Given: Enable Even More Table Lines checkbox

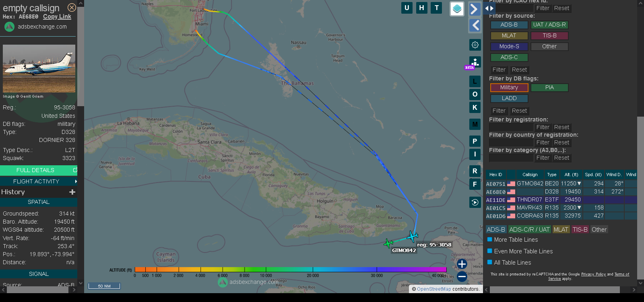Looking at the screenshot, I should click(x=490, y=251).
